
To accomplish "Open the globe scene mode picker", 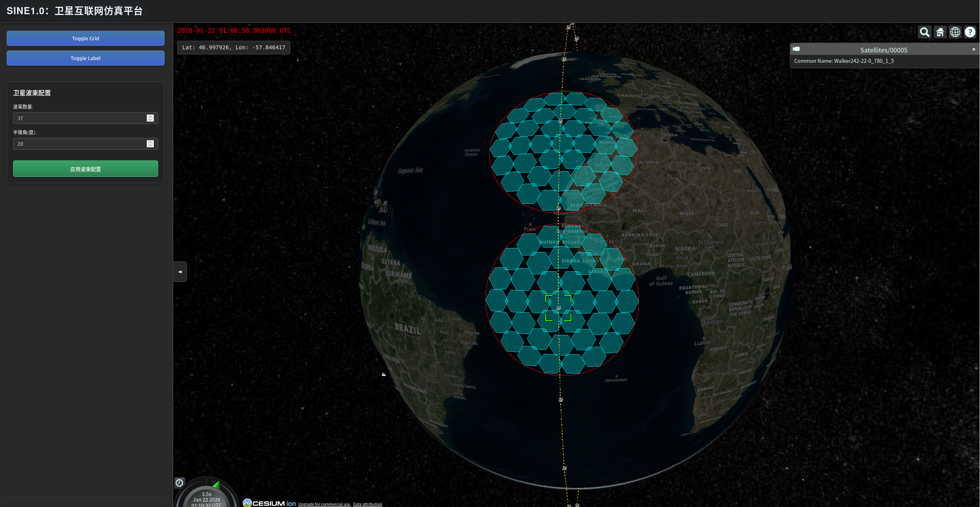I will (x=955, y=32).
